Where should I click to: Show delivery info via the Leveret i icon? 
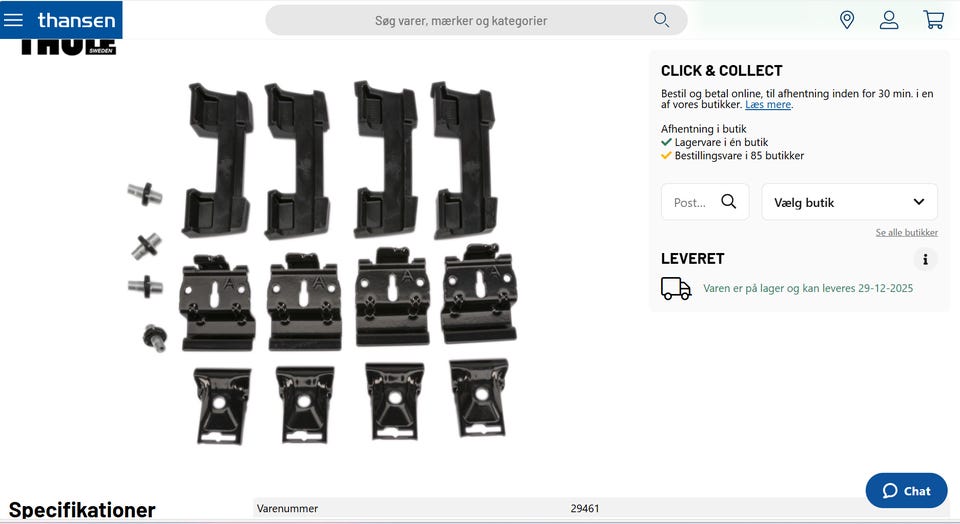[x=925, y=260]
